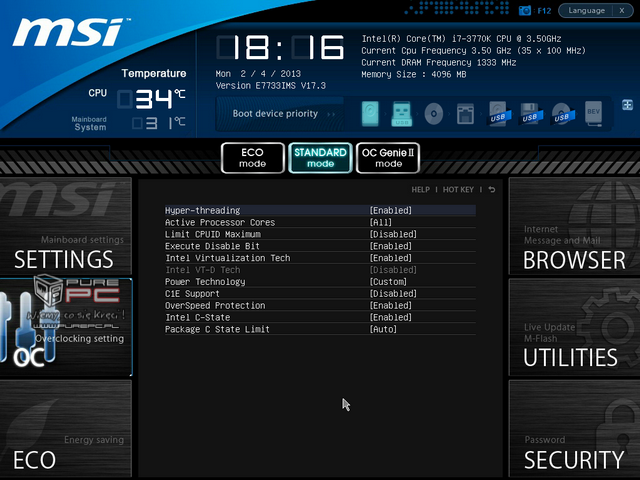Open the Language selector
Image resolution: width=640 pixels, height=480 pixels.
586,11
